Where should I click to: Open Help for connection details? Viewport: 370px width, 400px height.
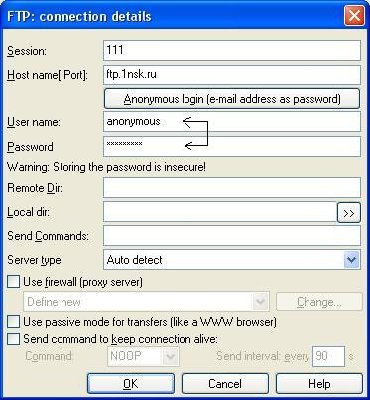pyautogui.click(x=319, y=384)
